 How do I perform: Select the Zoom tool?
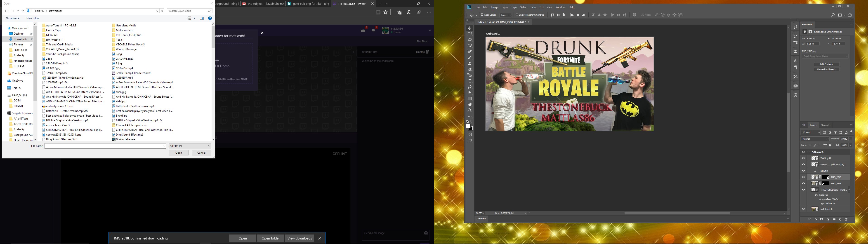click(470, 110)
